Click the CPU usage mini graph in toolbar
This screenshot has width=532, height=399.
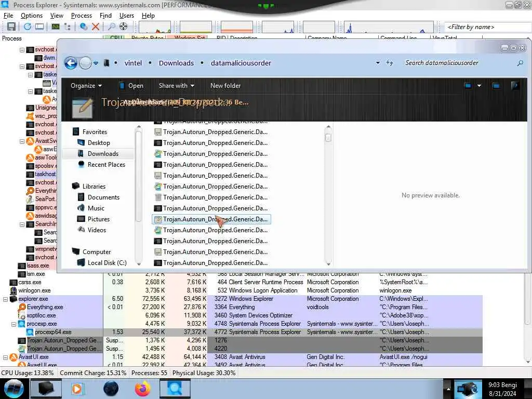point(155,27)
